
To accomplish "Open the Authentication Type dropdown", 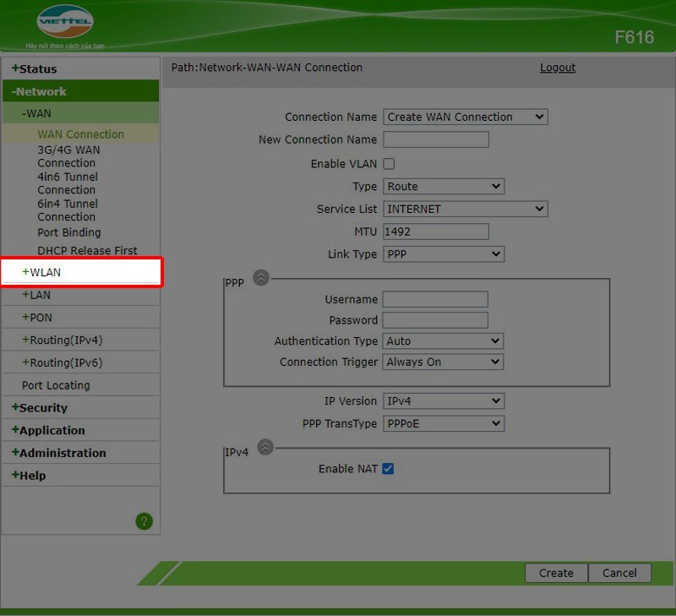I will pyautogui.click(x=443, y=341).
